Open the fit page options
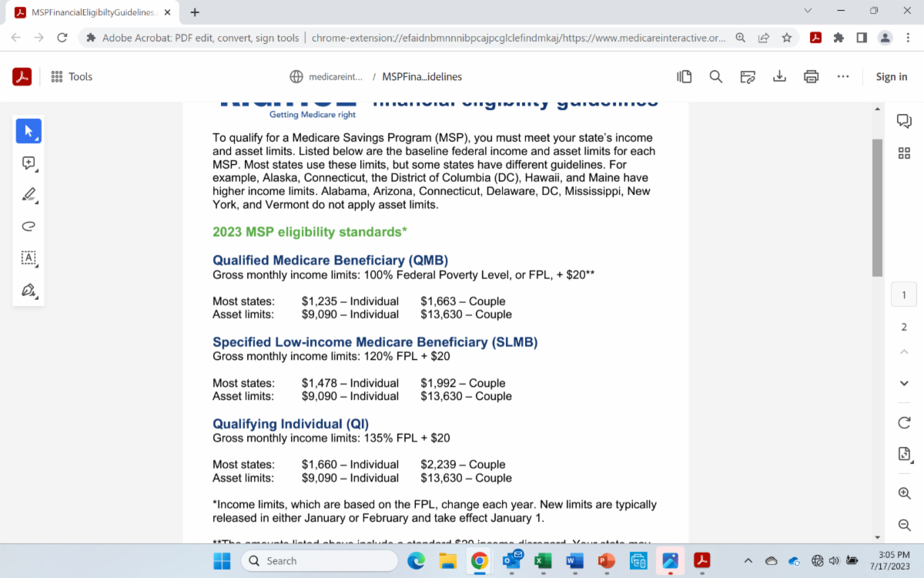Viewport: 924px width, 578px height. 904,455
